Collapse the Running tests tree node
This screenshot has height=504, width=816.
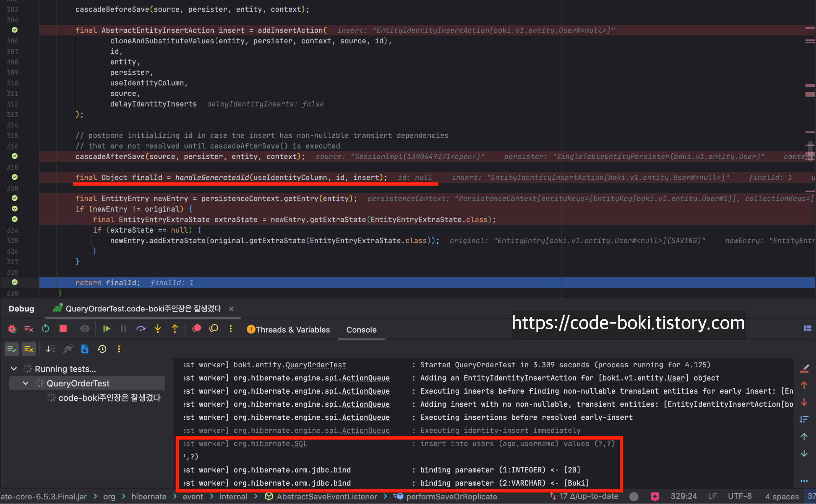pyautogui.click(x=14, y=369)
